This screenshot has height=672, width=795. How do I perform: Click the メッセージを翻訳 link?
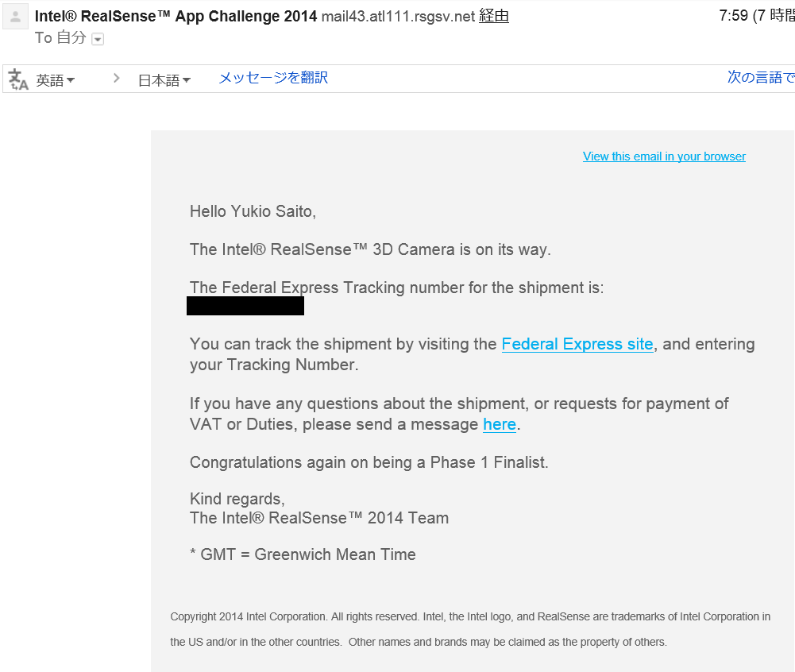coord(272,78)
